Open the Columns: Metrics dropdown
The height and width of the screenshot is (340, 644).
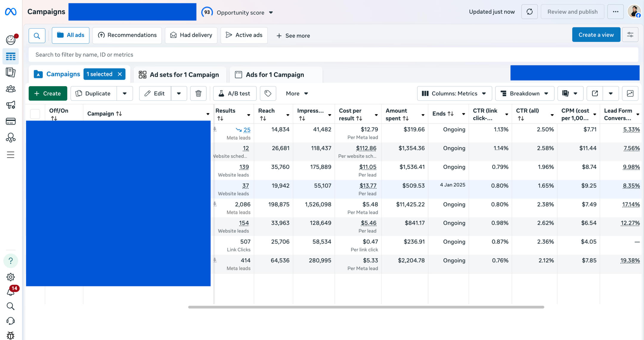pos(454,93)
